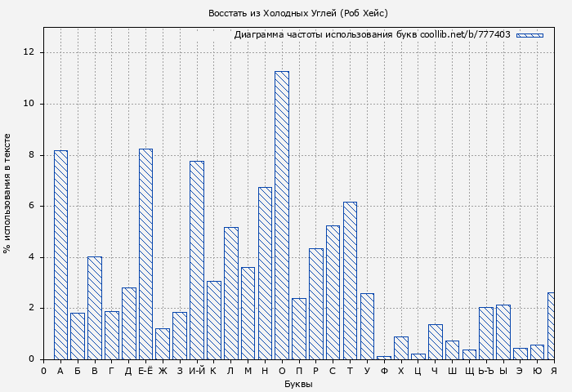Screen dimensions: 572x392
Task: Select the bar for letter И-Й
Action: 196,260
